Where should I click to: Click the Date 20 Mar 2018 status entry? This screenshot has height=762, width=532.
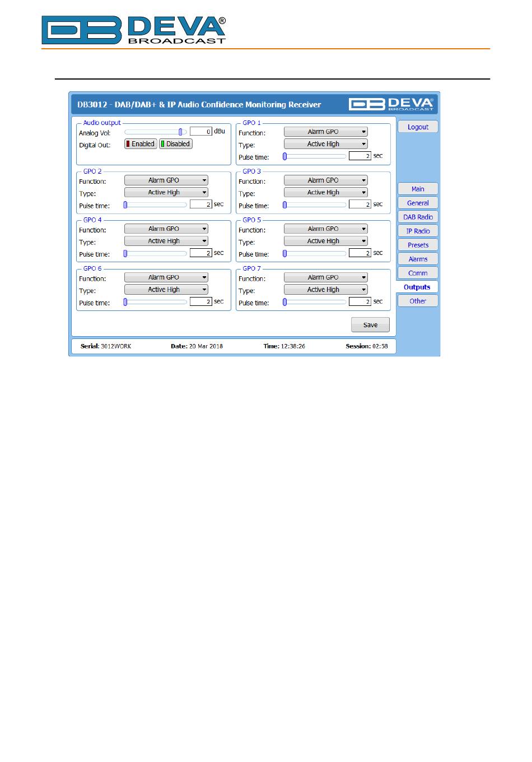tap(197, 346)
